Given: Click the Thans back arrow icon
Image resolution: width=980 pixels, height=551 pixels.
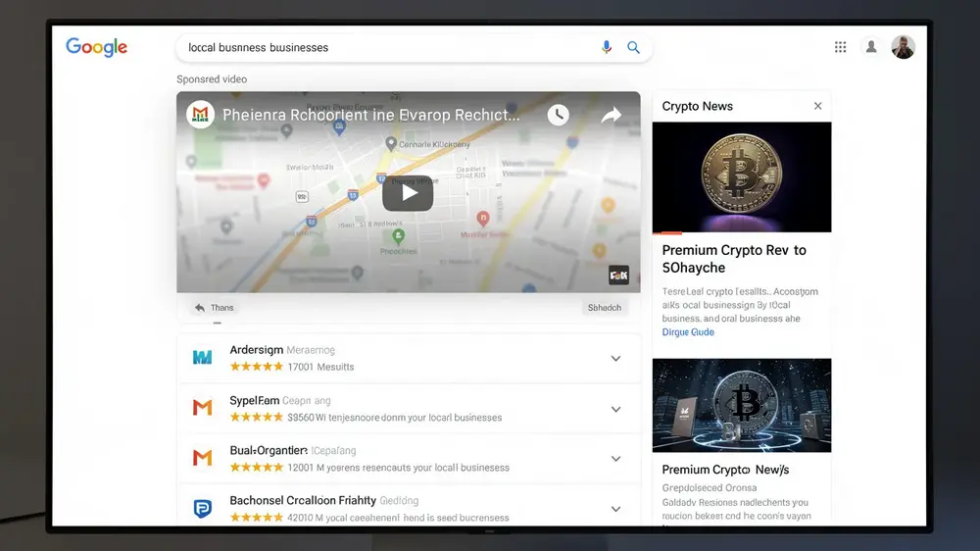Looking at the screenshot, I should 199,308.
